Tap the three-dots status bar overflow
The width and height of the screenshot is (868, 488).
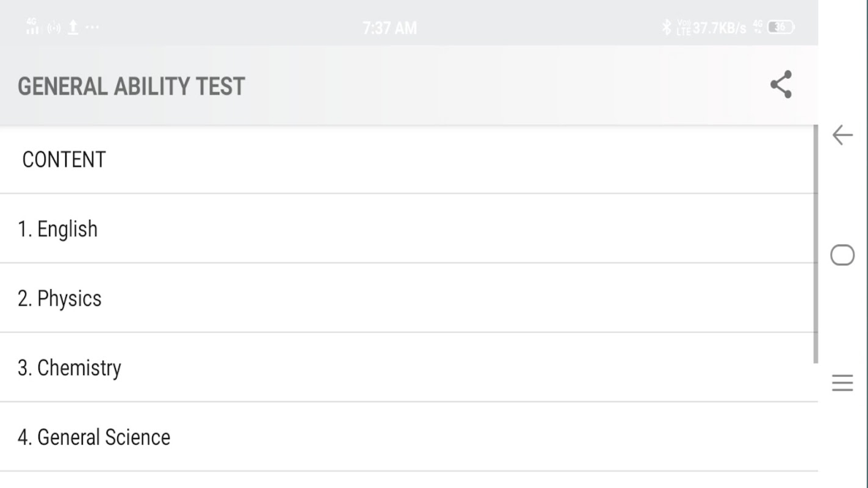click(92, 27)
